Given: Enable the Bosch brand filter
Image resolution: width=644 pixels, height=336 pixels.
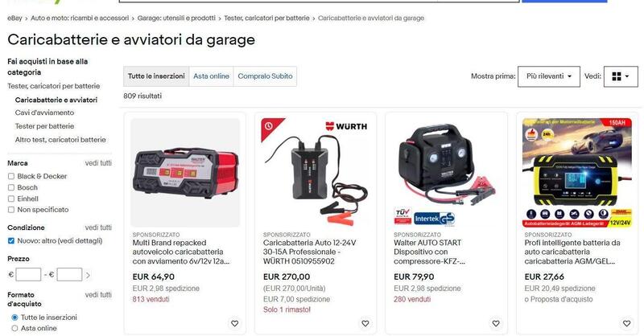Looking at the screenshot, I should [x=11, y=187].
